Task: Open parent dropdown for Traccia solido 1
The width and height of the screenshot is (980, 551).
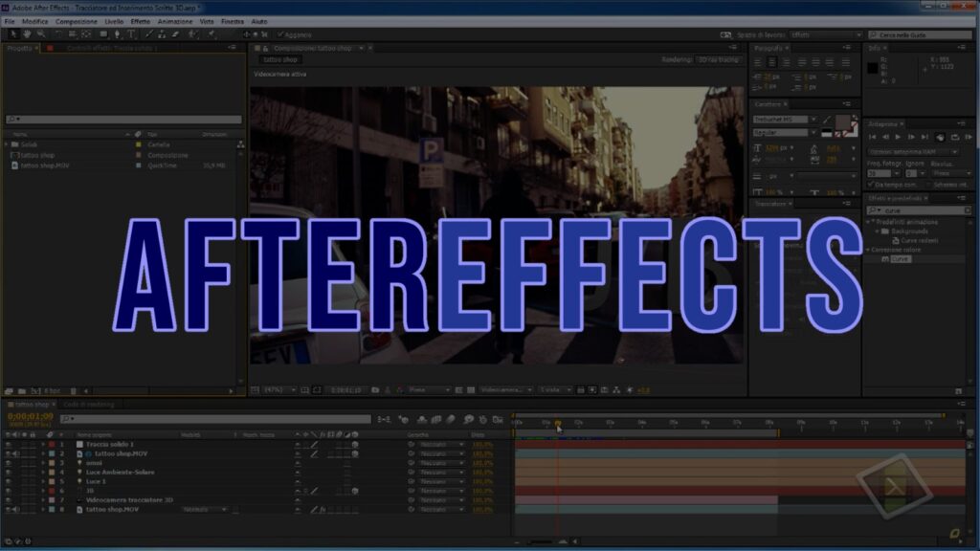Action: point(441,445)
